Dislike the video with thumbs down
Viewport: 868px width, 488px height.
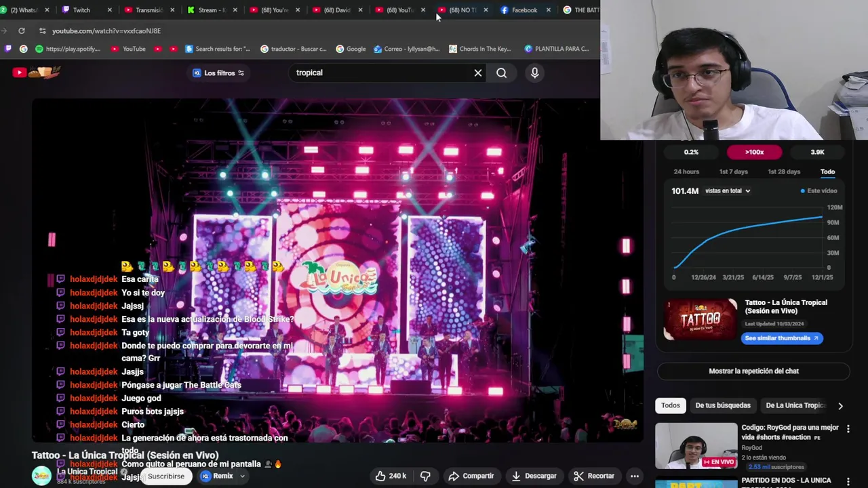(x=425, y=476)
